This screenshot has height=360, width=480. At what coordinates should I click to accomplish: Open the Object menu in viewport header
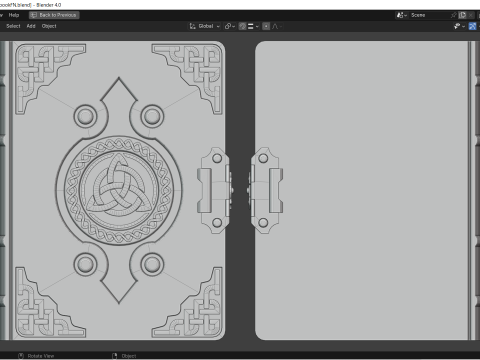coord(49,26)
